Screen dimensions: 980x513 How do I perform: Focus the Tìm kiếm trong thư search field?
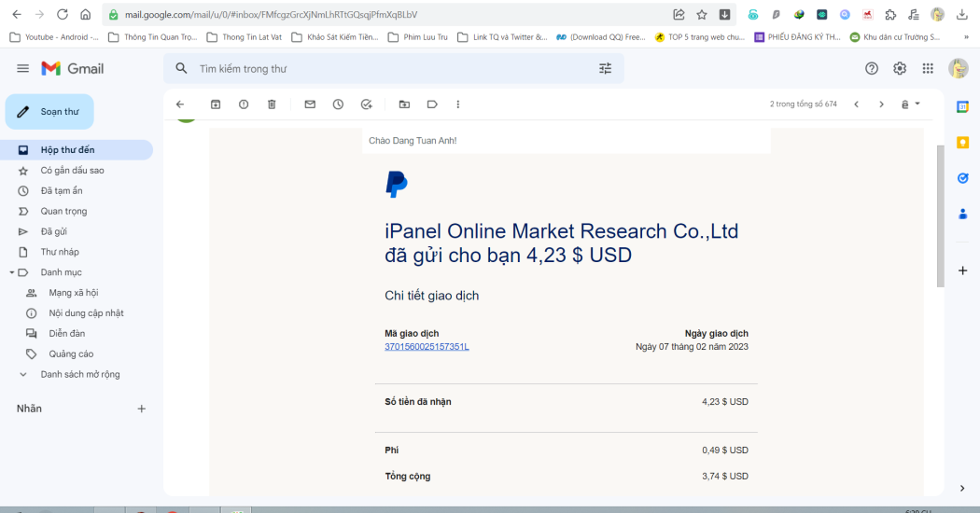(x=394, y=69)
